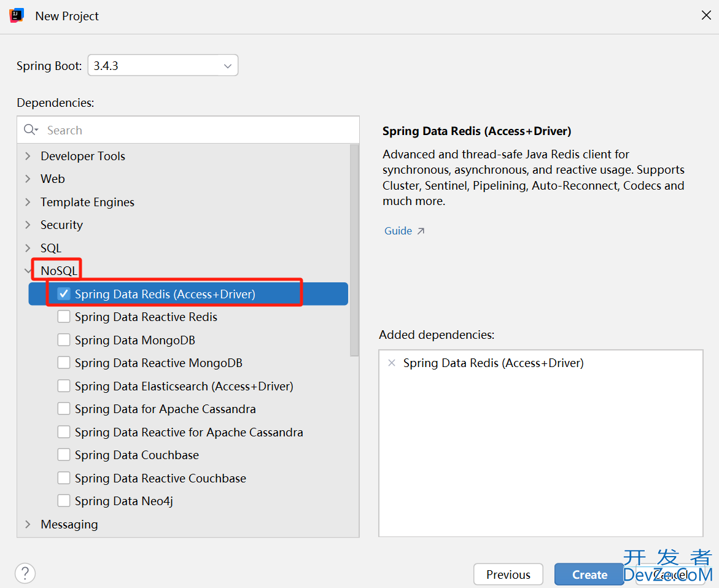
Task: Click the search magnifier icon
Action: click(31, 130)
